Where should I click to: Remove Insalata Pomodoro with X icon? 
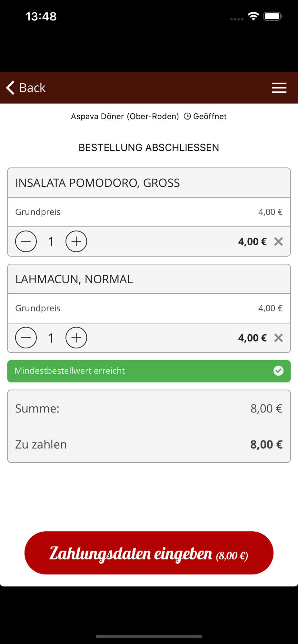[278, 241]
